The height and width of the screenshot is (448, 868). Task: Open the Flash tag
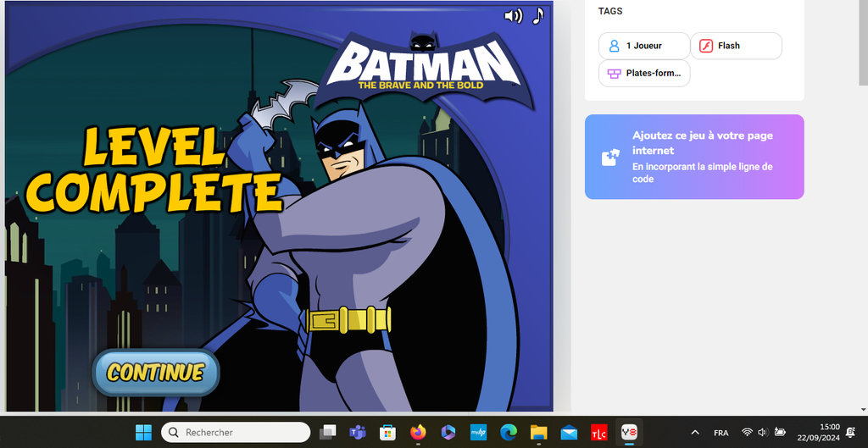(736, 46)
